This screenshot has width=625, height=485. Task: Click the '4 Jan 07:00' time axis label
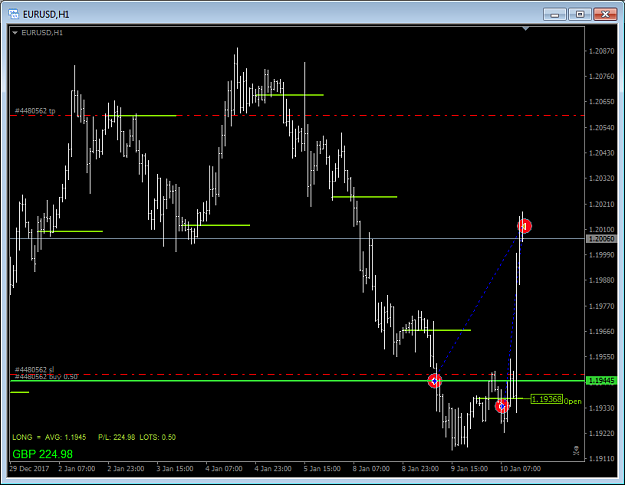(224, 469)
